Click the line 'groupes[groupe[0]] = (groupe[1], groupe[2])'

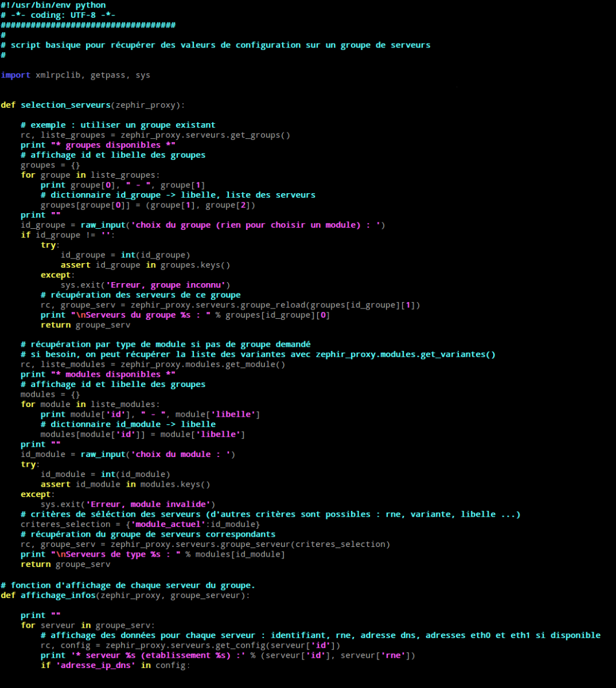click(x=148, y=205)
